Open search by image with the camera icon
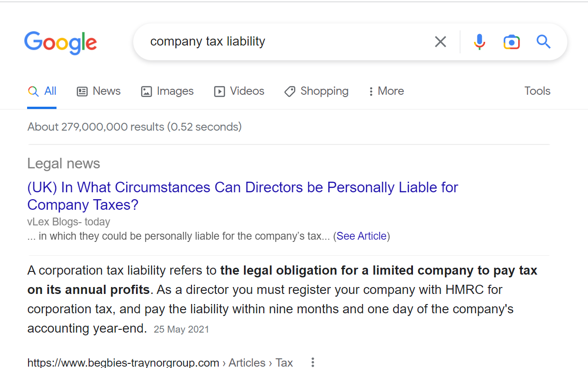This screenshot has width=588, height=368. coord(511,42)
